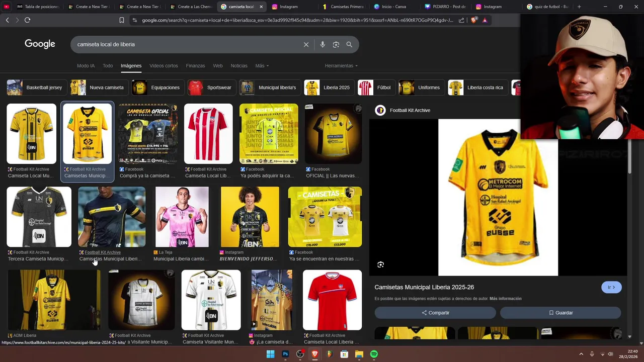Open Web results tab
Image resolution: width=644 pixels, height=362 pixels.
pyautogui.click(x=217, y=66)
